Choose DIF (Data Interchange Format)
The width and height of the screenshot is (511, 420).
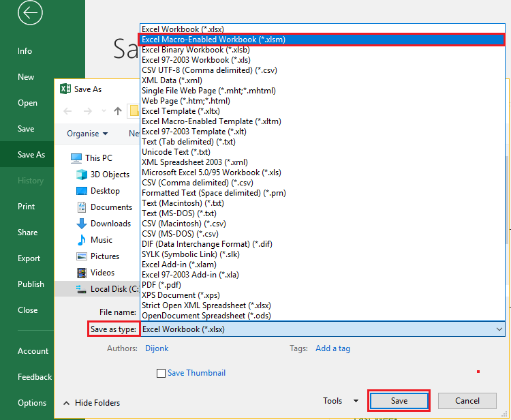tap(323, 244)
